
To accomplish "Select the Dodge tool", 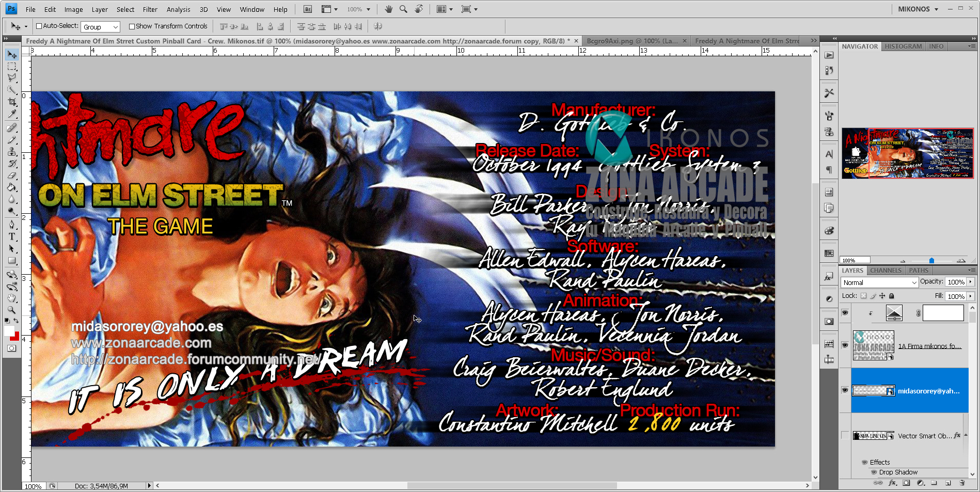I will [12, 211].
